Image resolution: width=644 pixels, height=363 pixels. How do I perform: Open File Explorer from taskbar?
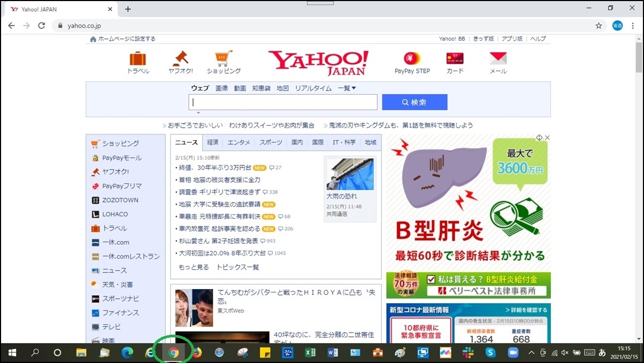pyautogui.click(x=81, y=353)
